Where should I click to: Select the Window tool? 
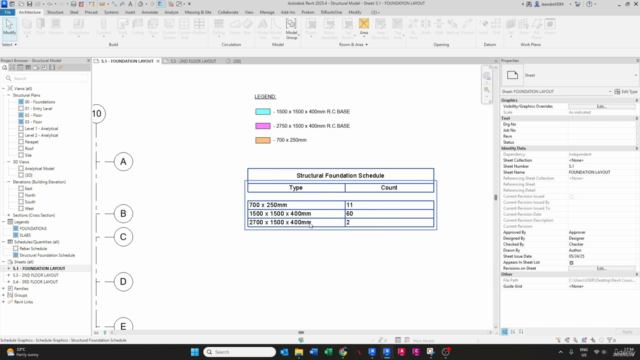pos(56,27)
